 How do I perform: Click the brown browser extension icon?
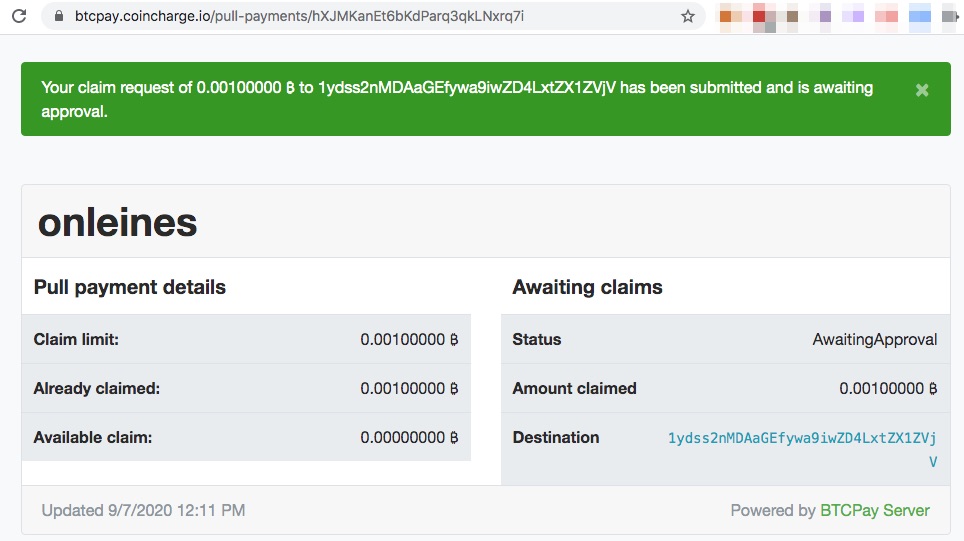[792, 17]
